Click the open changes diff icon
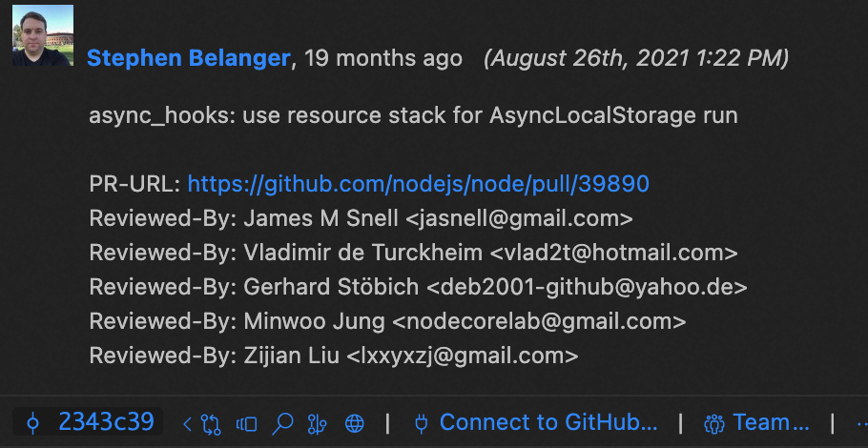The width and height of the screenshot is (868, 448). tap(246, 424)
